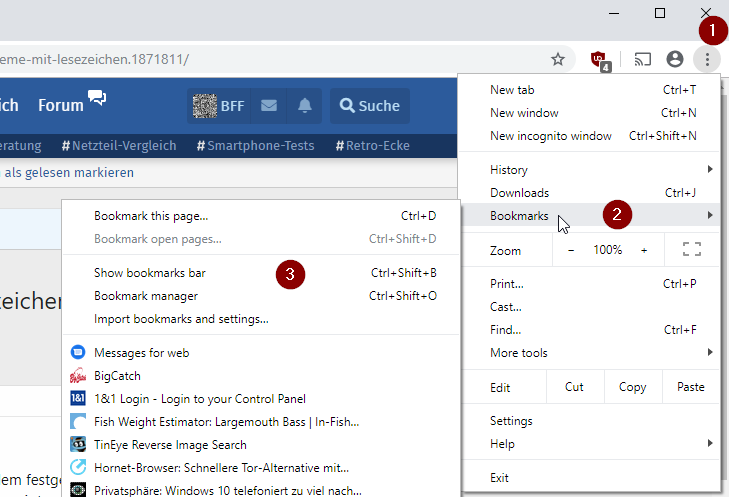Screen dimensions: 729x497
Task: Click the address bar URL text
Action: [94, 60]
